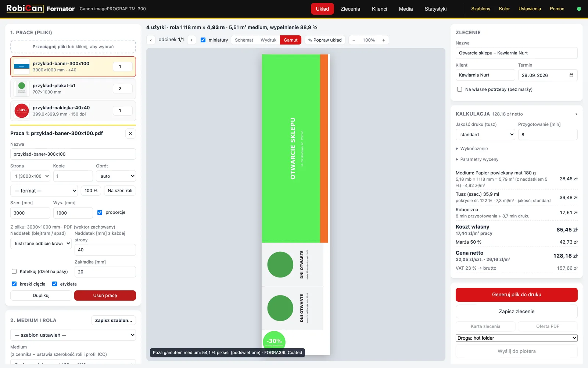
Task: Check Na własne potrzeby (bez marży)
Action: click(x=459, y=89)
